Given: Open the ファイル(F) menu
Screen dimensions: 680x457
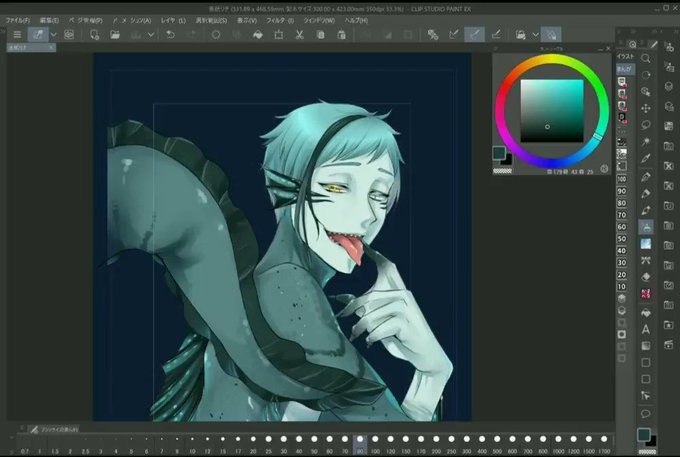Looking at the screenshot, I should click(x=17, y=20).
